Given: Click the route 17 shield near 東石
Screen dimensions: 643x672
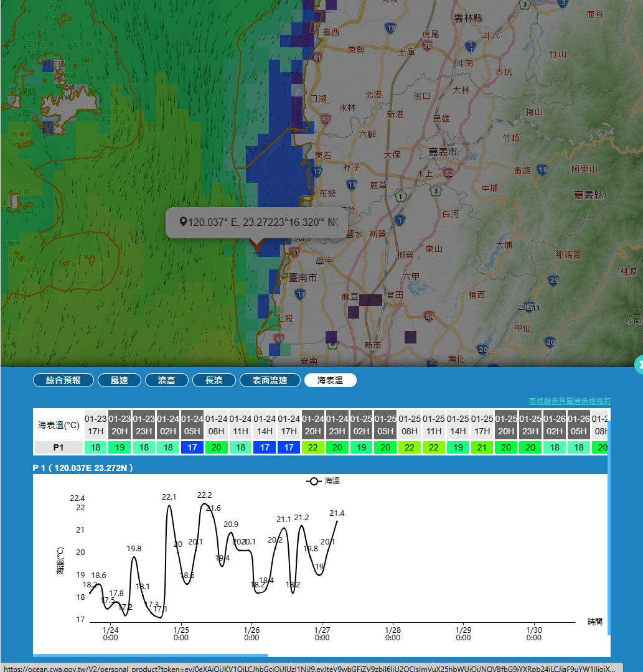Looking at the screenshot, I should pos(317,170).
